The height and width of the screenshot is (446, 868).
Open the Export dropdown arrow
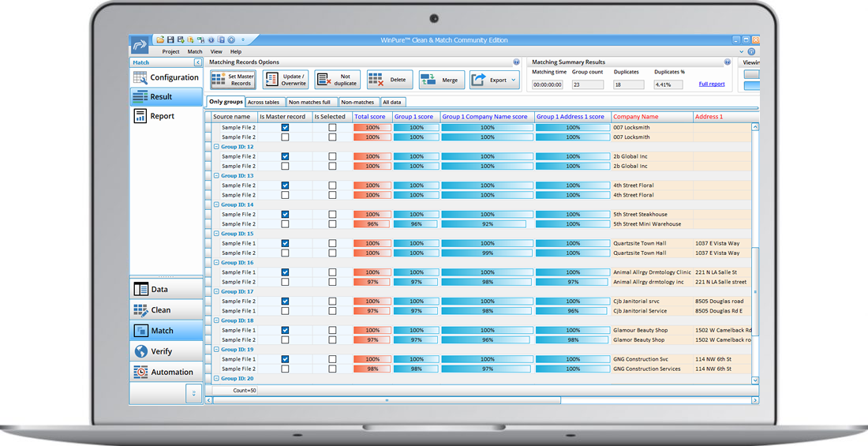(x=514, y=80)
